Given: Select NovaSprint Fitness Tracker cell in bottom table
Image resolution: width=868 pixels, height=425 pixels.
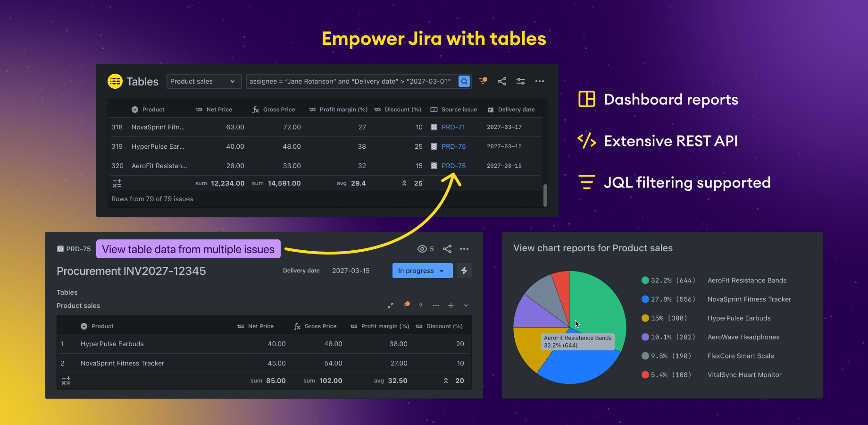Looking at the screenshot, I should (123, 363).
